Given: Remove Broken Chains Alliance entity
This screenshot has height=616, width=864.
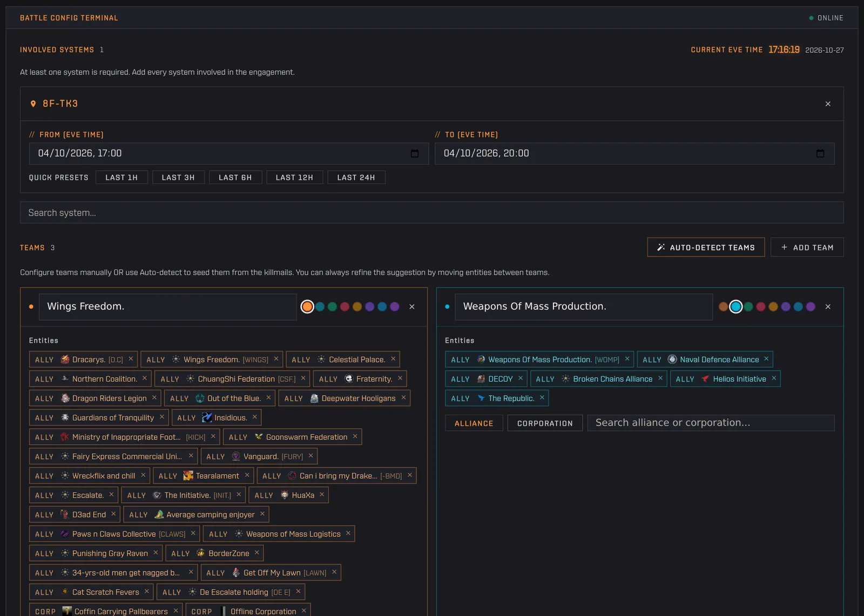Looking at the screenshot, I should pos(660,378).
